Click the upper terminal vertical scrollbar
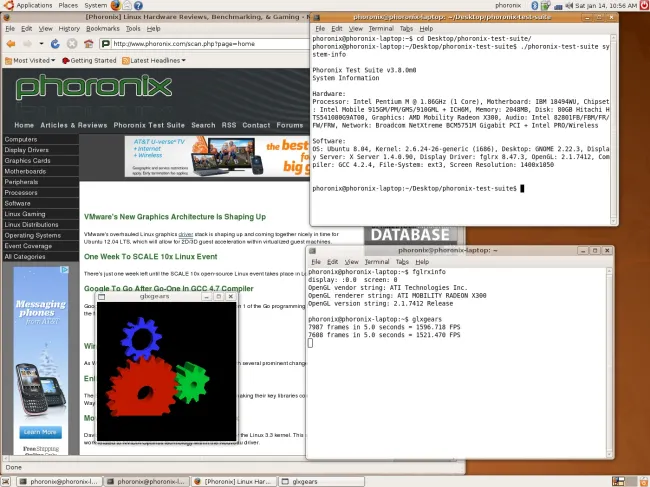The image size is (650, 487). [x=614, y=129]
